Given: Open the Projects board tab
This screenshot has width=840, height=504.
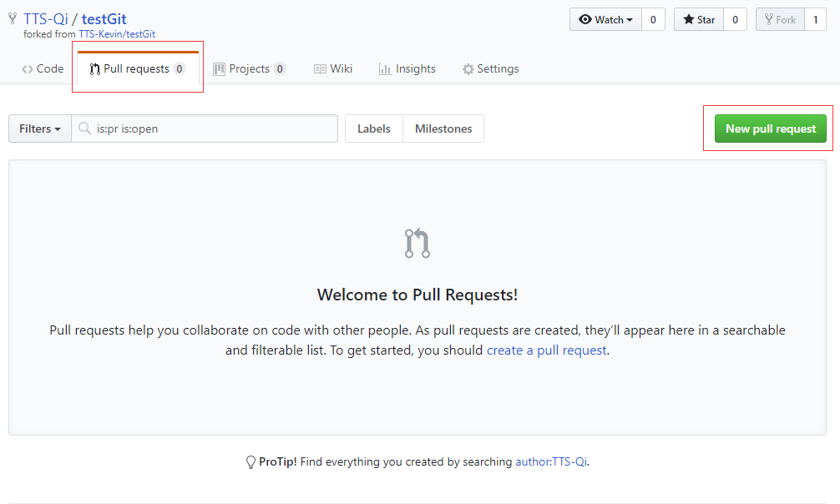Looking at the screenshot, I should click(249, 69).
